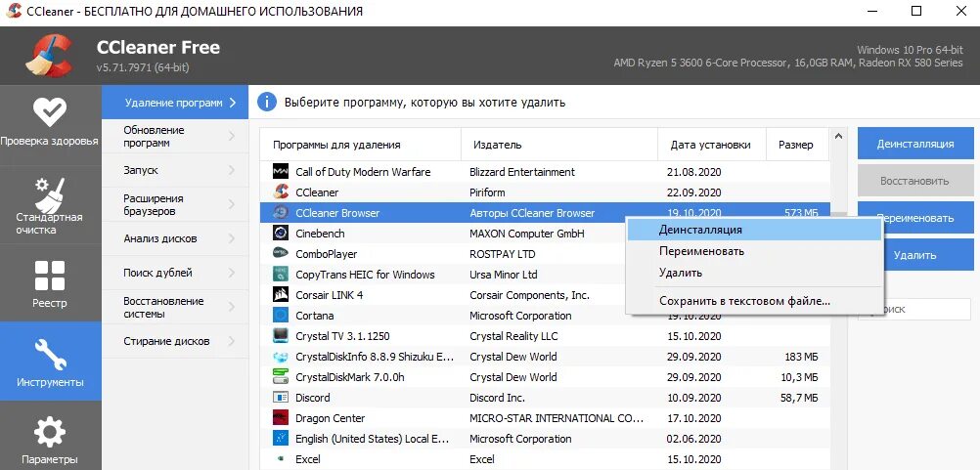Expand Поиск дублей chevron
The image size is (980, 470).
coord(231,273)
